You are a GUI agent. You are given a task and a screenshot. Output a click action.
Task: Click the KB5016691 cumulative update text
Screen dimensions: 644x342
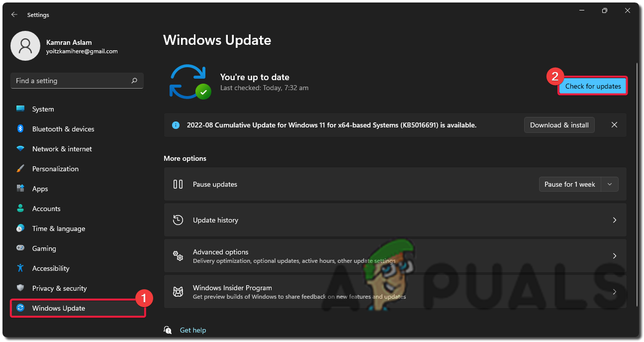332,125
